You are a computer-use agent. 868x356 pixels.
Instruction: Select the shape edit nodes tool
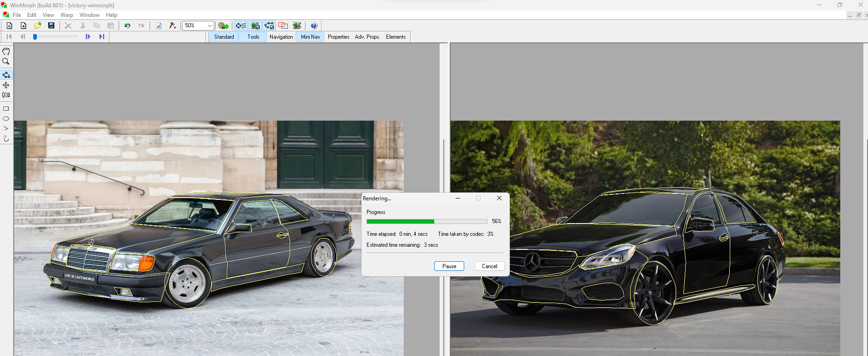(x=6, y=75)
